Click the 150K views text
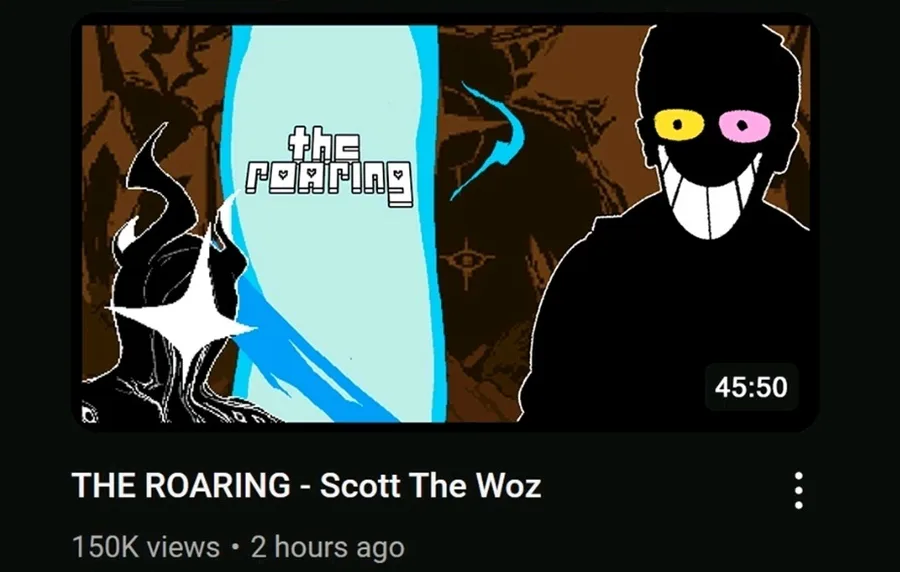Image resolution: width=900 pixels, height=572 pixels. point(146,546)
